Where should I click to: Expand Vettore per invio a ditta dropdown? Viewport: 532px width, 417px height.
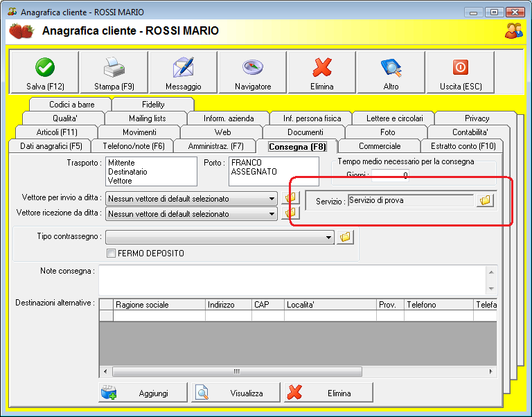click(x=272, y=199)
